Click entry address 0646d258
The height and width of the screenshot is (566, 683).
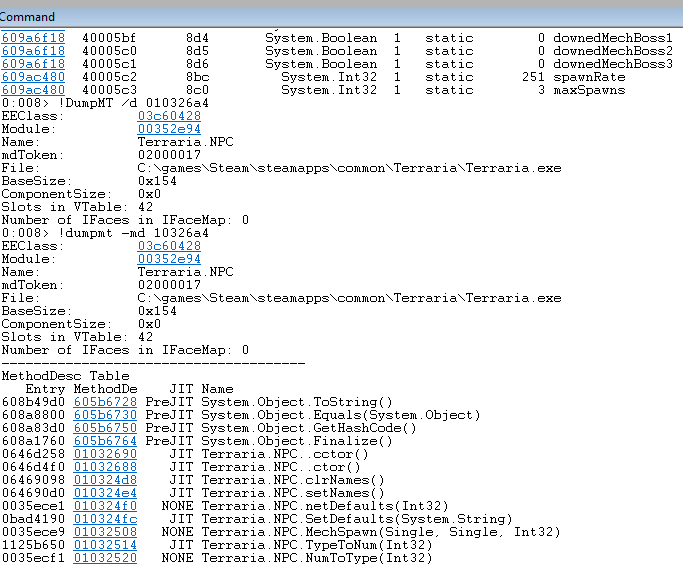(x=33, y=454)
